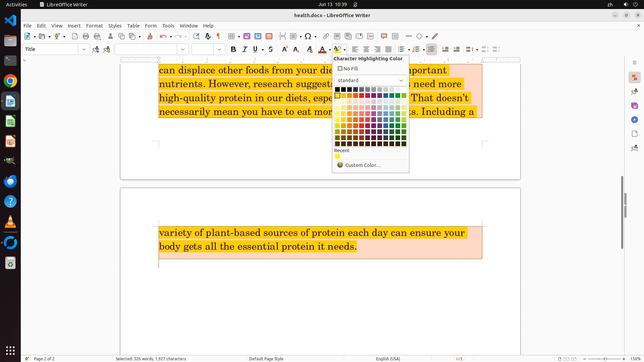Image resolution: width=644 pixels, height=362 pixels.
Task: Click the Insert Hyperlink icon
Action: (x=326, y=37)
